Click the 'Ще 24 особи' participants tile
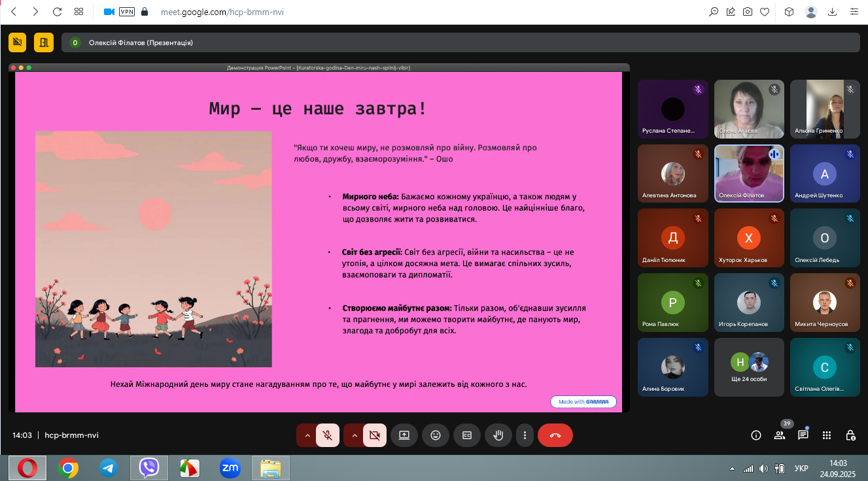The height and width of the screenshot is (481, 868). pyautogui.click(x=749, y=367)
